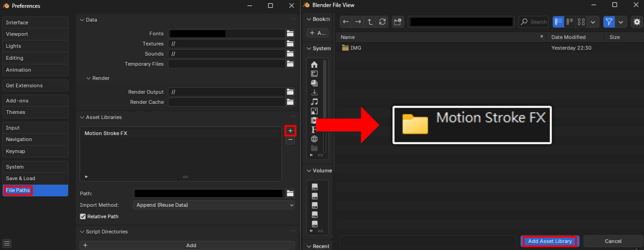Viewport: 644px width, 250px height.
Task: Open Keymap preferences tab
Action: point(35,151)
